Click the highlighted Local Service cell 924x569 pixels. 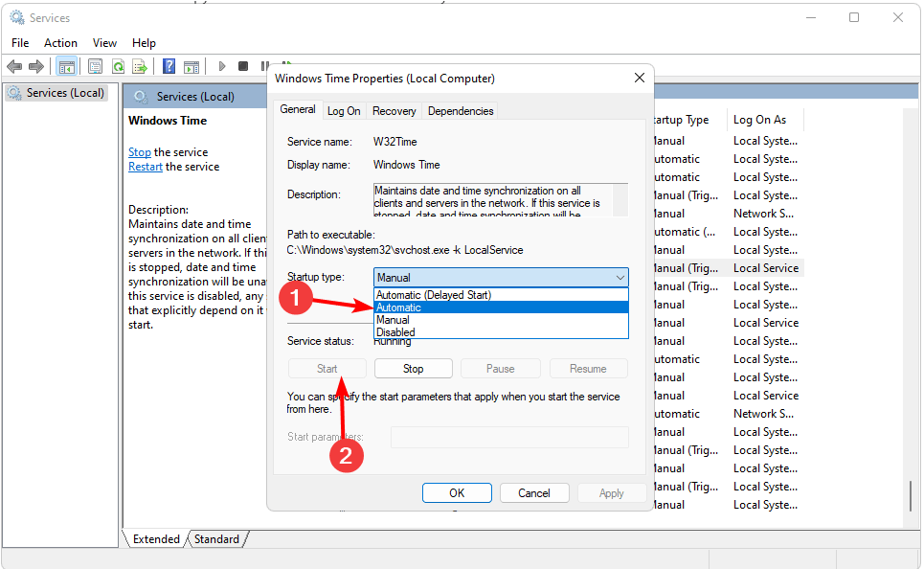tap(765, 268)
